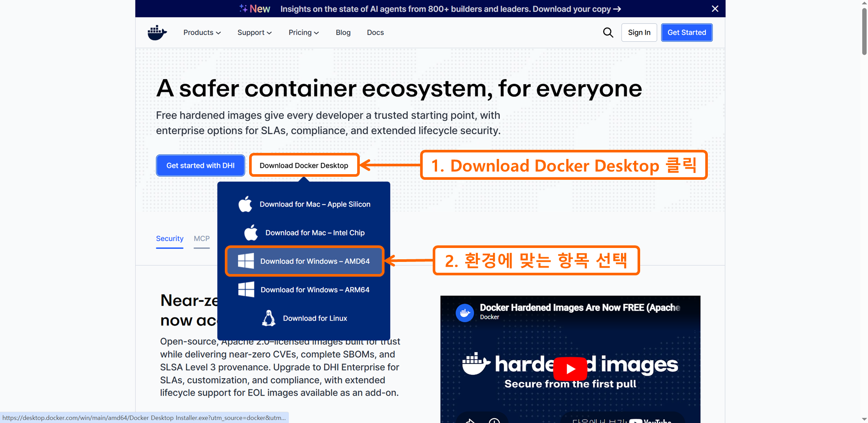Switch to the Security tab
Image resolution: width=868 pixels, height=423 pixels.
pos(170,239)
